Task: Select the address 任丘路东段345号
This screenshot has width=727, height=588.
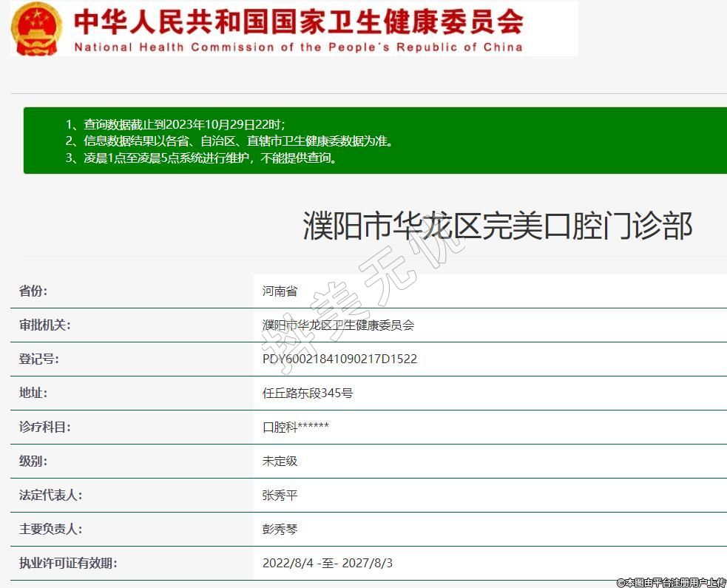Action: tap(308, 393)
